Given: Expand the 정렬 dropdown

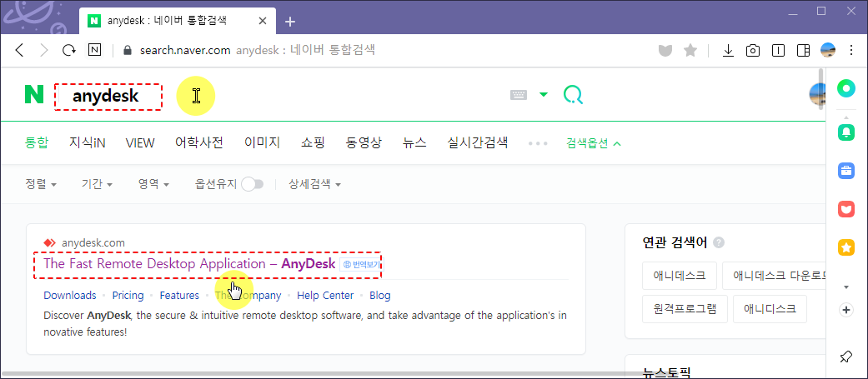Looking at the screenshot, I should tap(41, 184).
